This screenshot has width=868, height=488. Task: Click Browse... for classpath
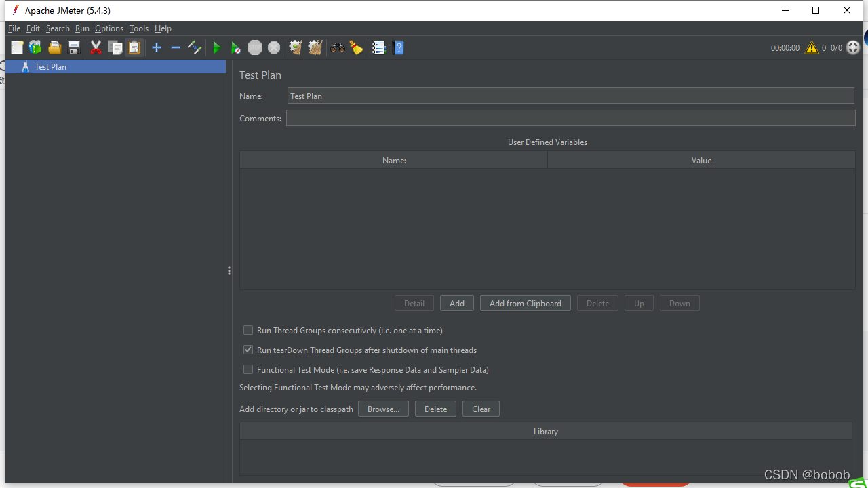coord(383,409)
